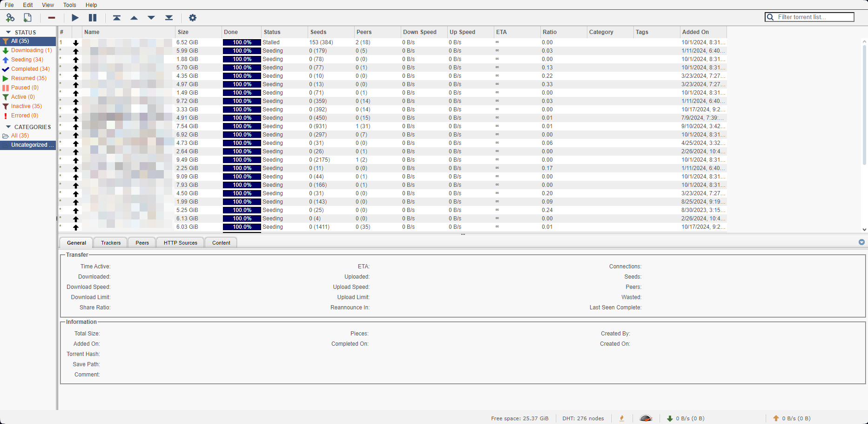Resume the selected torrent with the play icon
The height and width of the screenshot is (424, 868).
coord(75,18)
